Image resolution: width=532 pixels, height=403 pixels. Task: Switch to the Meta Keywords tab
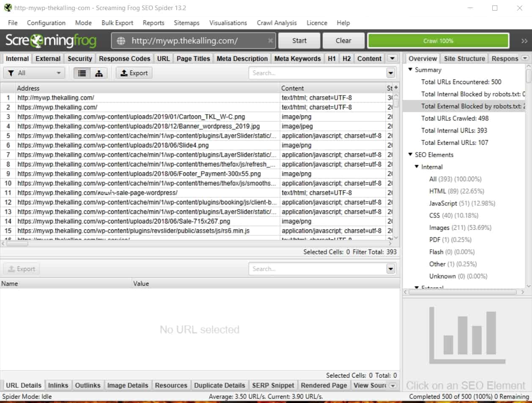(x=297, y=58)
